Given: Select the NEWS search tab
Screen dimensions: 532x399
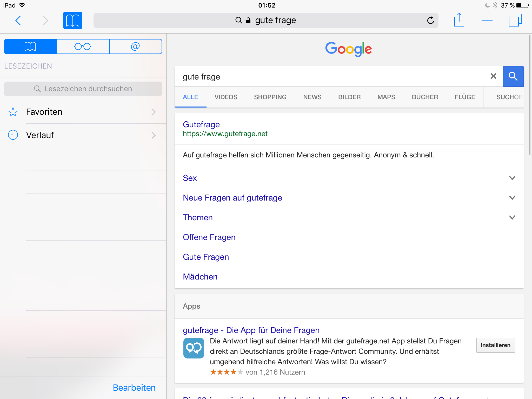Looking at the screenshot, I should (x=312, y=97).
